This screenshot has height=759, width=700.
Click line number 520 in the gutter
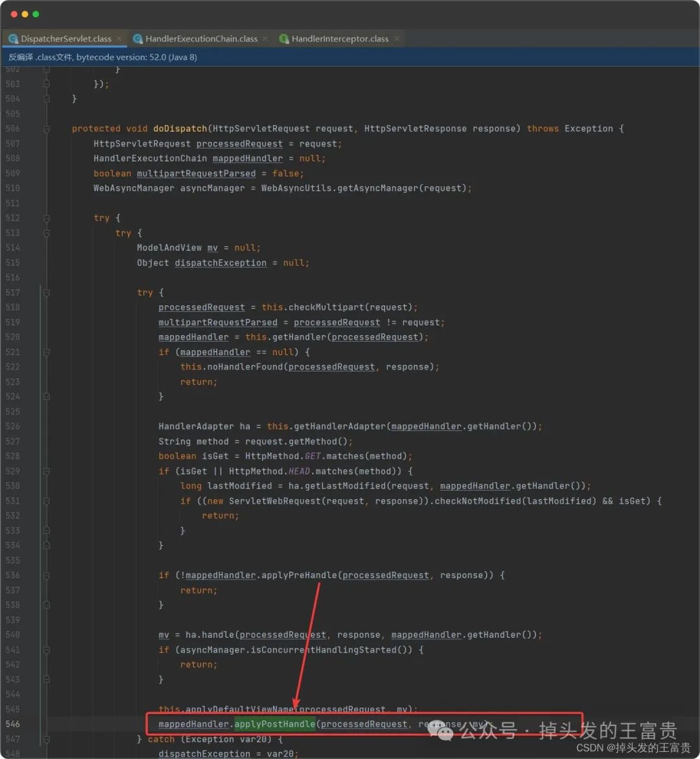[x=12, y=337]
